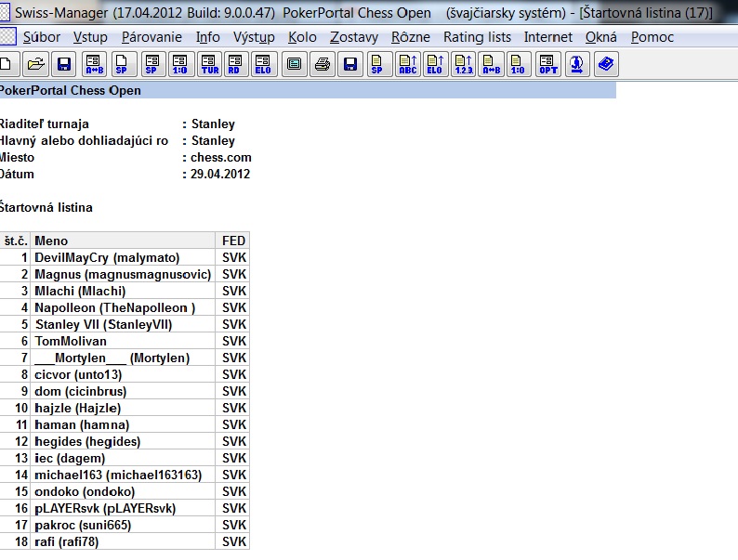Image resolution: width=738 pixels, height=560 pixels.
Task: Click the blue book help icon
Action: [x=606, y=64]
